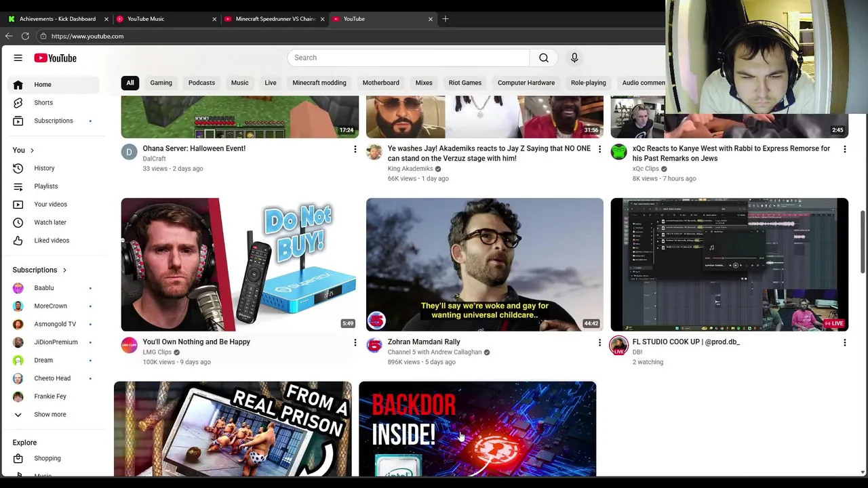Screen dimensions: 868x488
Task: Expand the You section chevron
Action: coord(32,150)
